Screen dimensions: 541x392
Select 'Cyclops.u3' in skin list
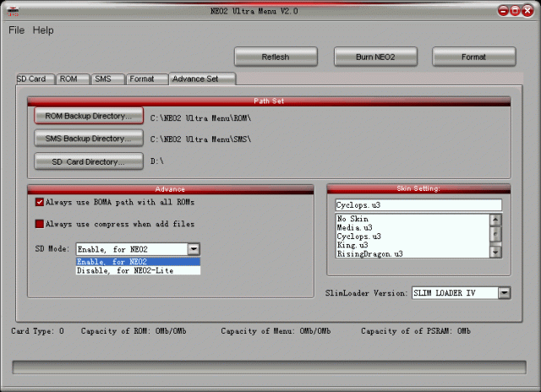click(x=413, y=237)
